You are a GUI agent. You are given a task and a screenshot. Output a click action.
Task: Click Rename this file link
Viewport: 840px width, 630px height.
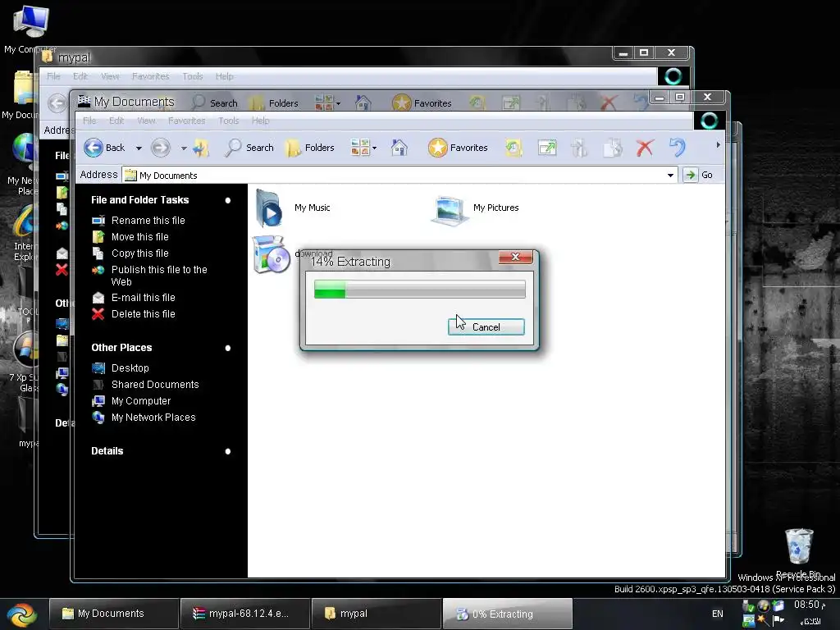(x=148, y=220)
